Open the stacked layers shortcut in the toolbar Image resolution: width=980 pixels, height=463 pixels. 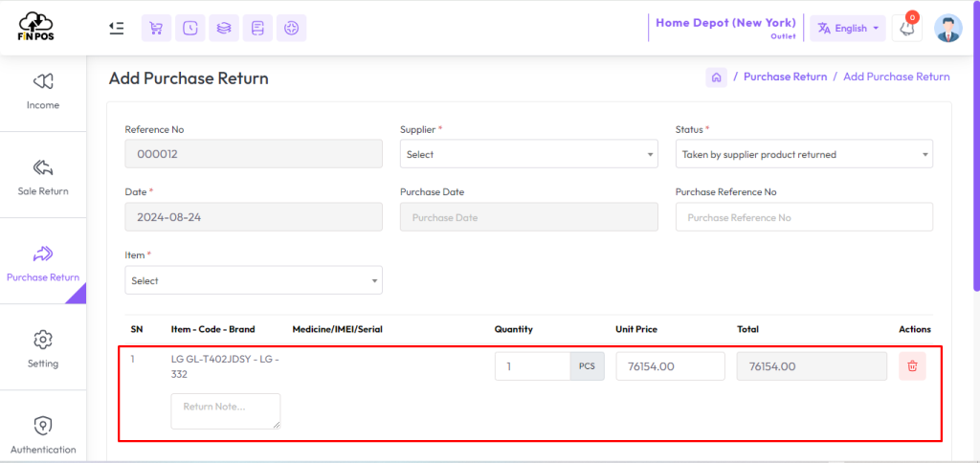[x=224, y=28]
